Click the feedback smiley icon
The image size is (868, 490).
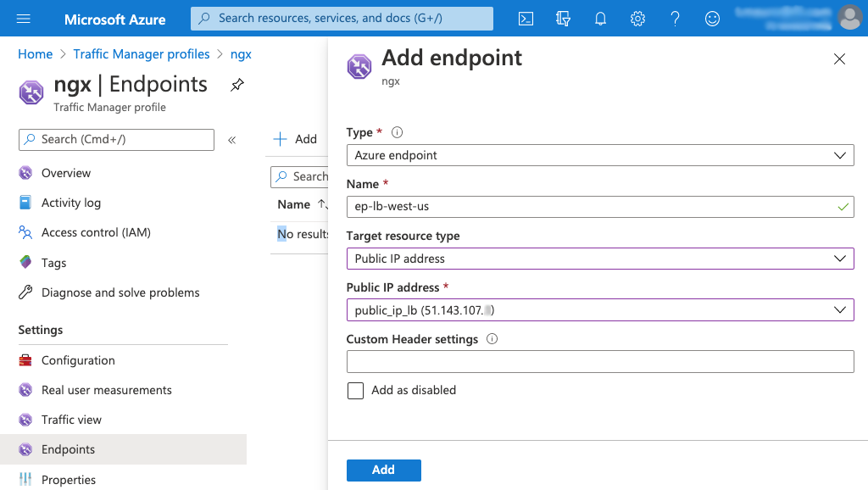tap(713, 19)
